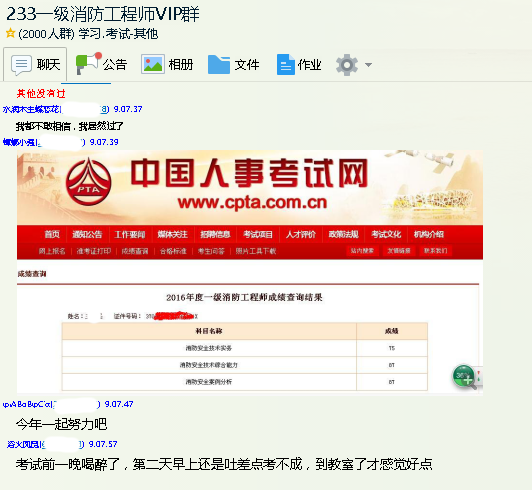Open the 聊天 chat tab

pos(35,64)
